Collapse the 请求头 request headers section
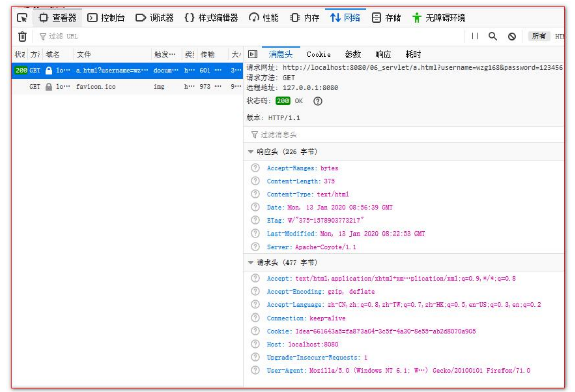 250,263
